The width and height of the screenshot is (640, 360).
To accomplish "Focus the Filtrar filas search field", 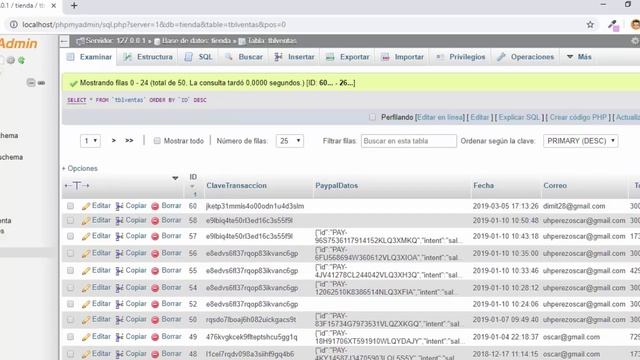I will tap(409, 141).
